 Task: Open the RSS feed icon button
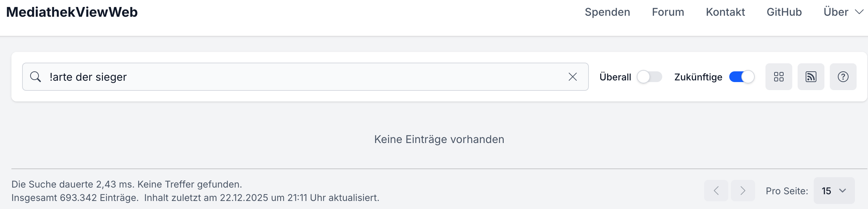(811, 77)
